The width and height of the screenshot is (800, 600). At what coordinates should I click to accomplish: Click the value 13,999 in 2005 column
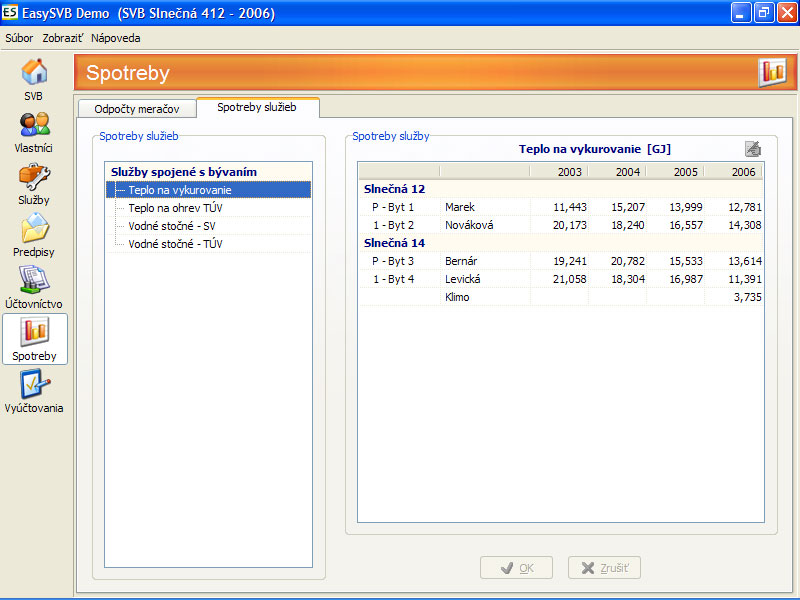pyautogui.click(x=686, y=207)
